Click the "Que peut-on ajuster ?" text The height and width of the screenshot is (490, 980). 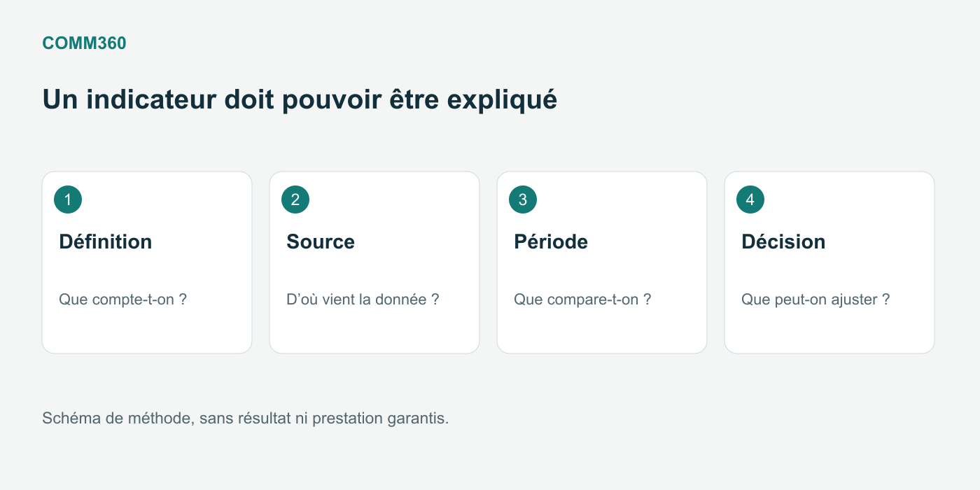click(815, 300)
